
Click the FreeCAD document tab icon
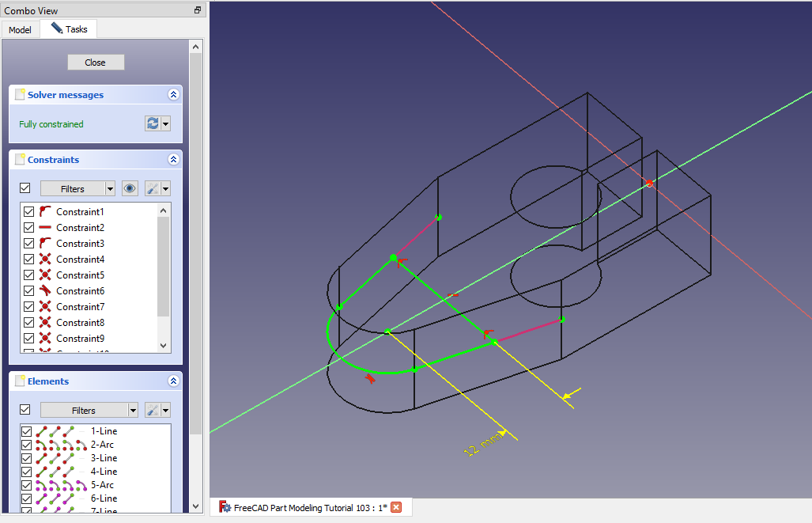225,507
